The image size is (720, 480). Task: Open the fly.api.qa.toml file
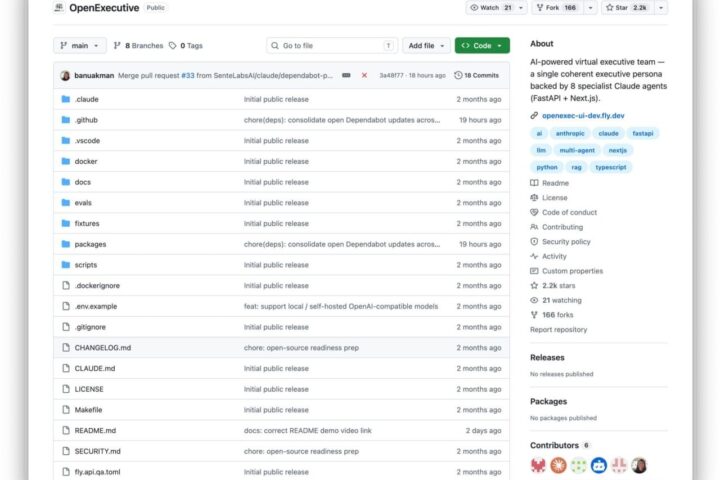[98, 471]
